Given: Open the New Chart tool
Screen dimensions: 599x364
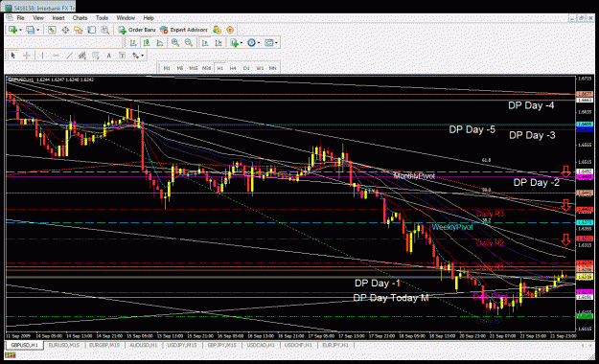Looking at the screenshot, I should (12, 30).
